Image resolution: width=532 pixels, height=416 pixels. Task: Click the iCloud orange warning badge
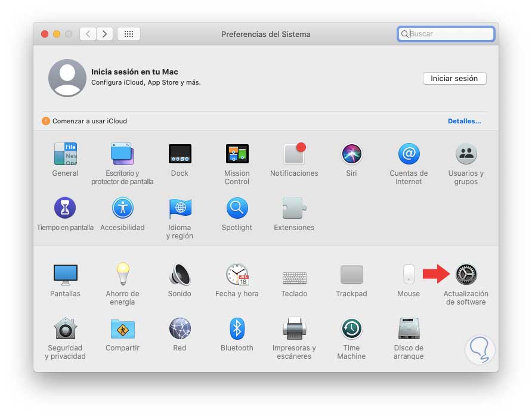tap(46, 121)
